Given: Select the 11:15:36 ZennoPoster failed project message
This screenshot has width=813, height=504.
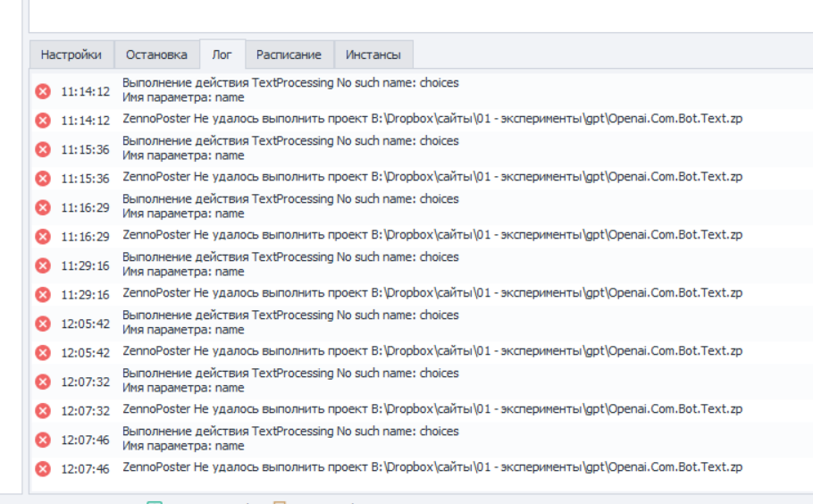Looking at the screenshot, I should pyautogui.click(x=432, y=177).
